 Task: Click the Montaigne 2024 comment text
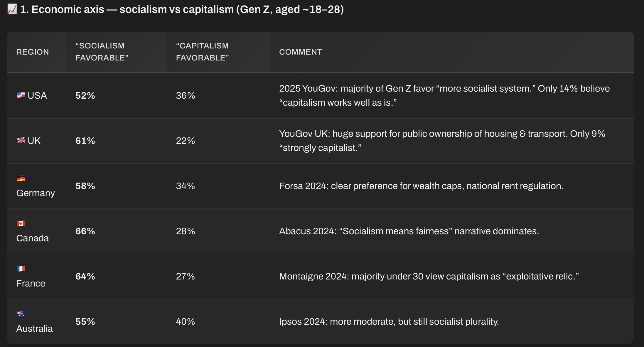[x=429, y=276]
